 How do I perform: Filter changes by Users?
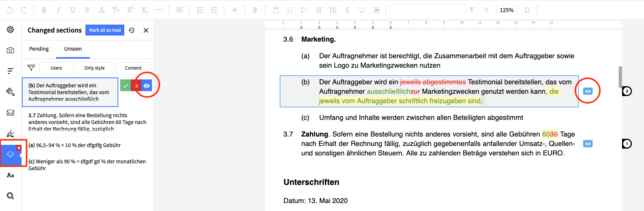pos(56,68)
